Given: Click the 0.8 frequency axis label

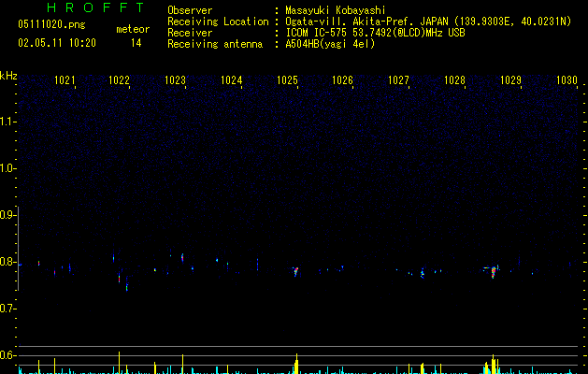Looking at the screenshot, I should [x=7, y=262].
